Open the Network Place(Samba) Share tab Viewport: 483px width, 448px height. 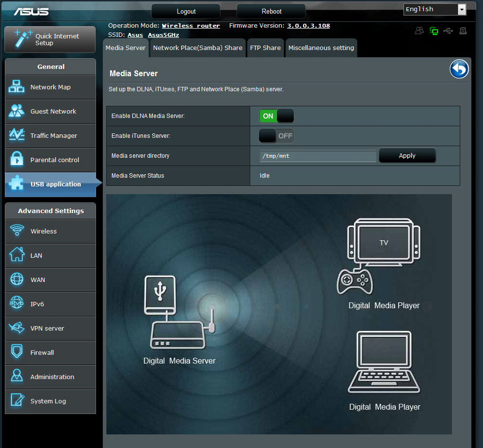click(198, 48)
